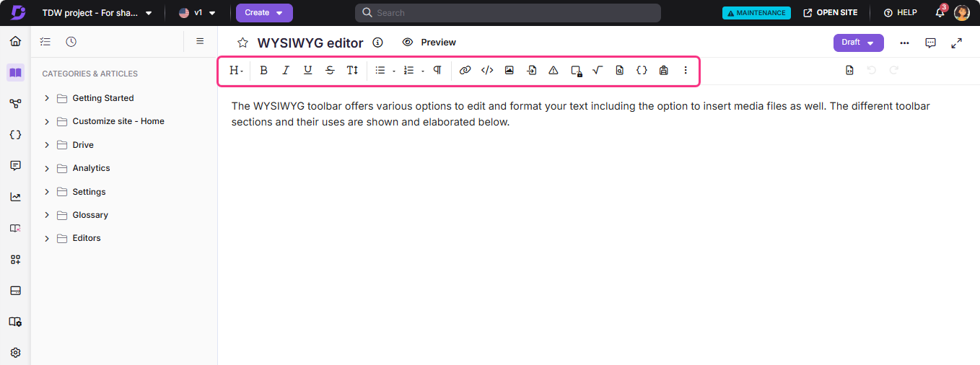Open the article ellipsis more options menu
980x365 pixels.
coord(905,43)
